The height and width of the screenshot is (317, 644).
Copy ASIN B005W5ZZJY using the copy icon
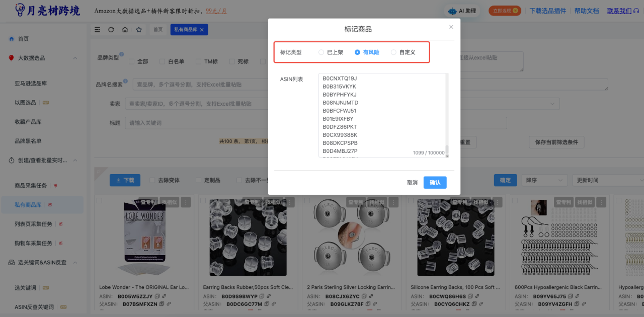point(157,296)
